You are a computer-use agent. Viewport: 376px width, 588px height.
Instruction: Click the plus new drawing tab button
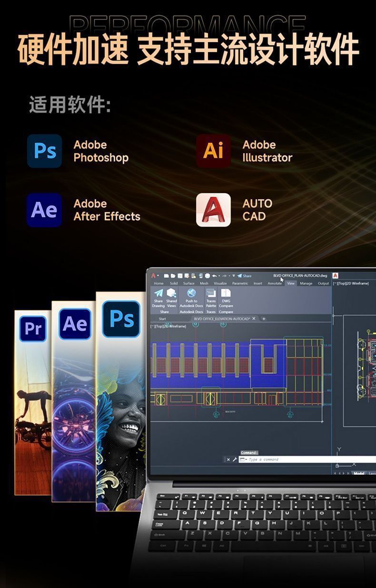pos(264,318)
